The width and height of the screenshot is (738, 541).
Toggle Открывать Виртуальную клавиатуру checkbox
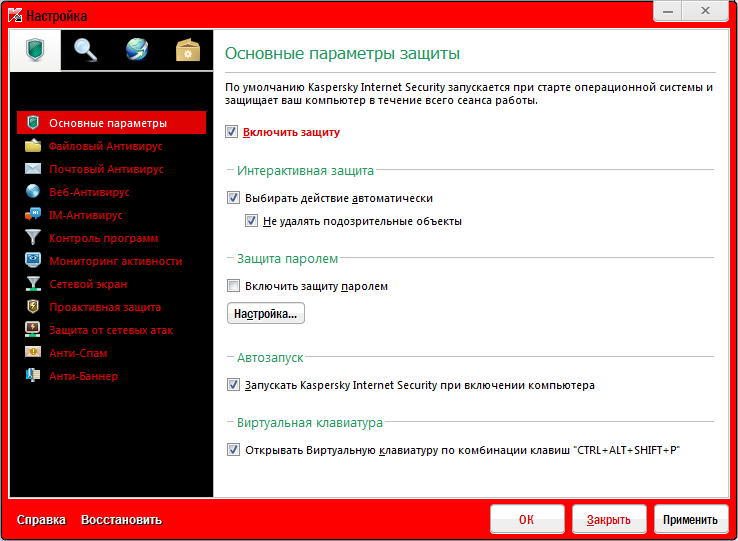(233, 450)
